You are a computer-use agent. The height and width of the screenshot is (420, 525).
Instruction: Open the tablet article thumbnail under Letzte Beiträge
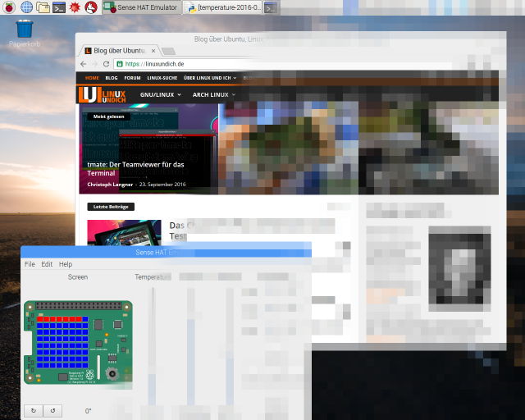click(124, 232)
